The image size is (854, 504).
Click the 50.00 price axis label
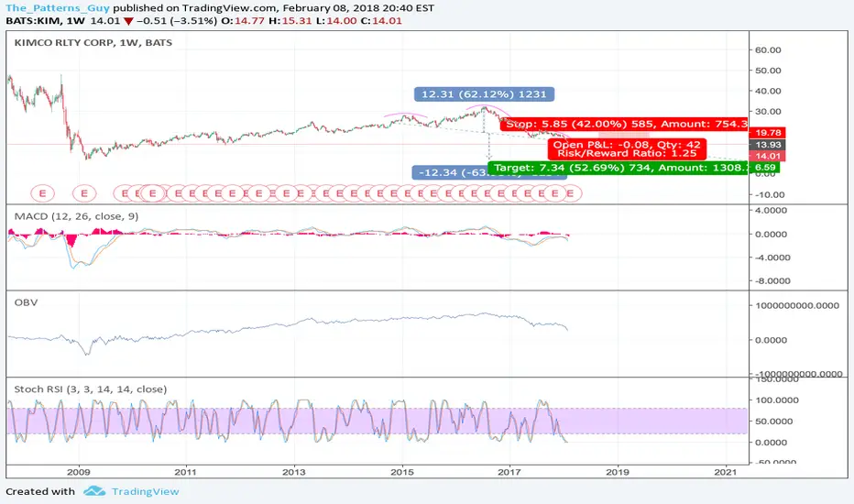pyautogui.click(x=768, y=71)
